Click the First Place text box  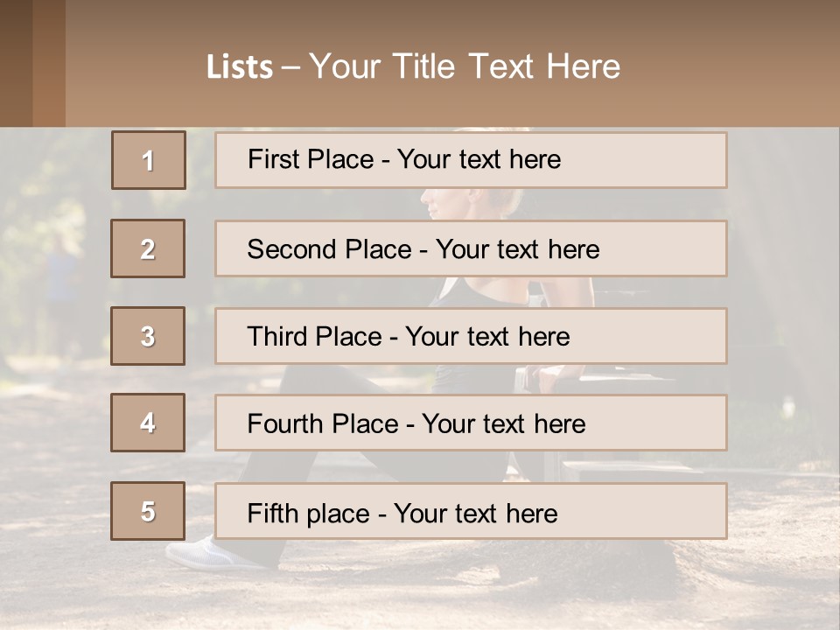[471, 160]
